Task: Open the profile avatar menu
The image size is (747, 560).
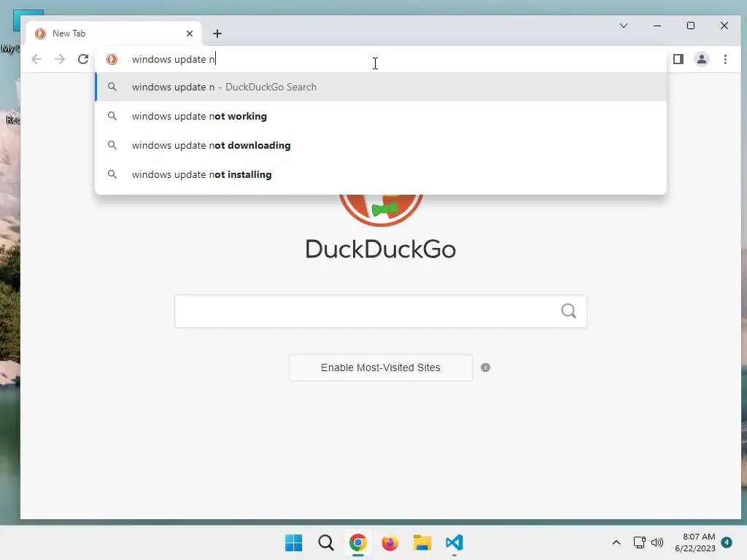Action: tap(702, 59)
